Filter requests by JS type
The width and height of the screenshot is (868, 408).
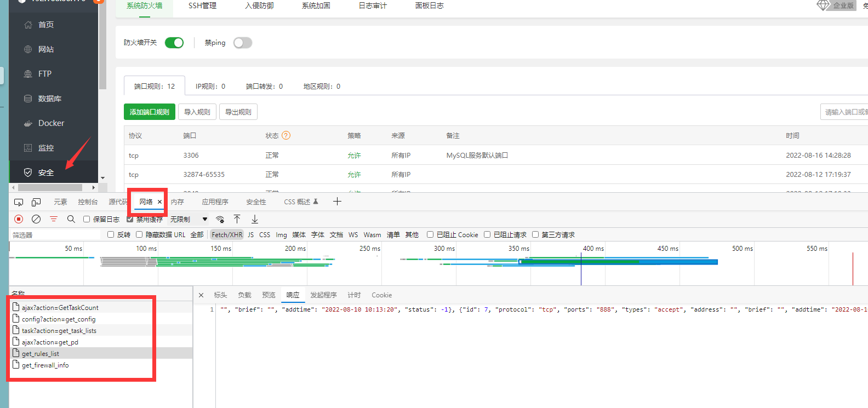coord(250,234)
